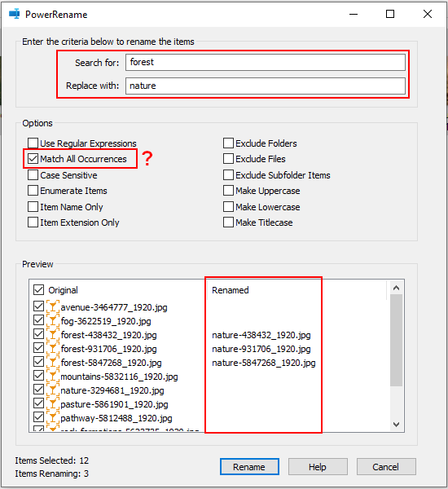Maximize the PowerRename window

[x=390, y=14]
